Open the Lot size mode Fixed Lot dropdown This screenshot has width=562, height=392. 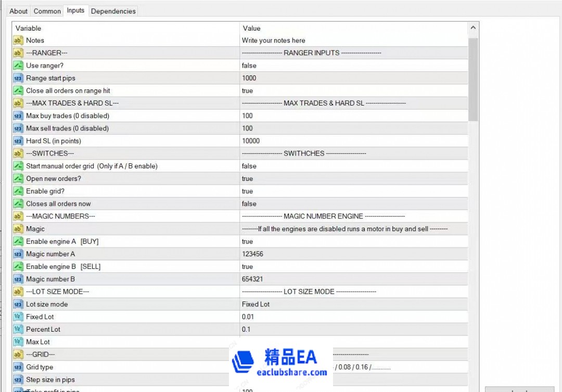pos(353,304)
